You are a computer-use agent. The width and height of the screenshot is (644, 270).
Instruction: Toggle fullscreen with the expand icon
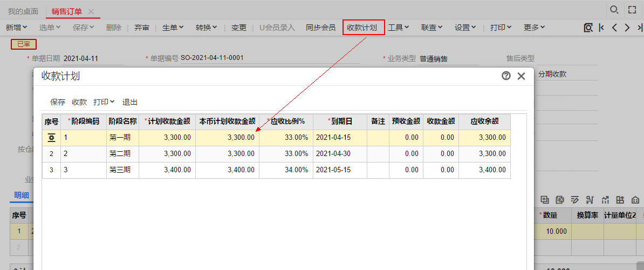coord(632,10)
